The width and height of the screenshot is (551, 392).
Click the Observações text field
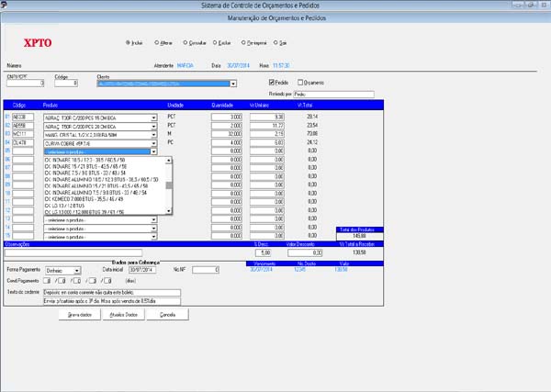[x=73, y=252]
